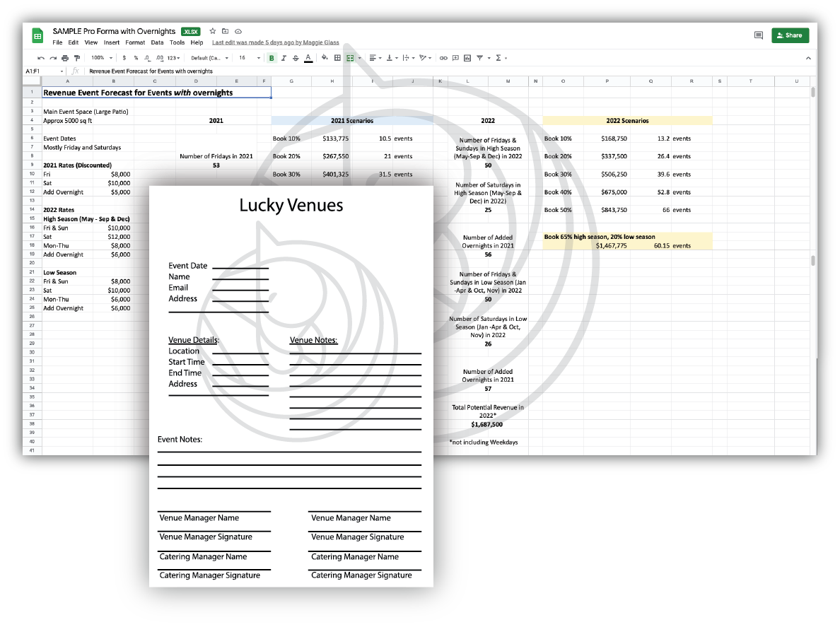Select the '2021 Scenarios' header cell
The width and height of the screenshot is (840, 627).
pos(352,120)
